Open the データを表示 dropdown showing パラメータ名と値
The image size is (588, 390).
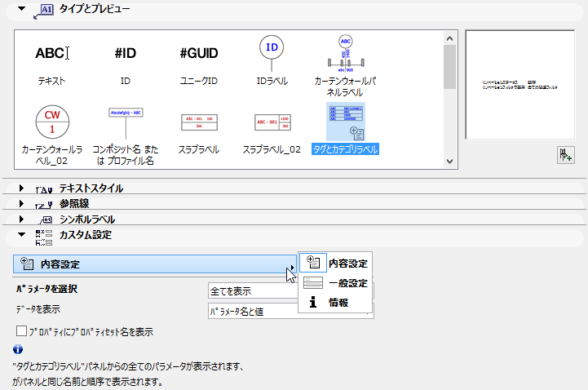[291, 311]
